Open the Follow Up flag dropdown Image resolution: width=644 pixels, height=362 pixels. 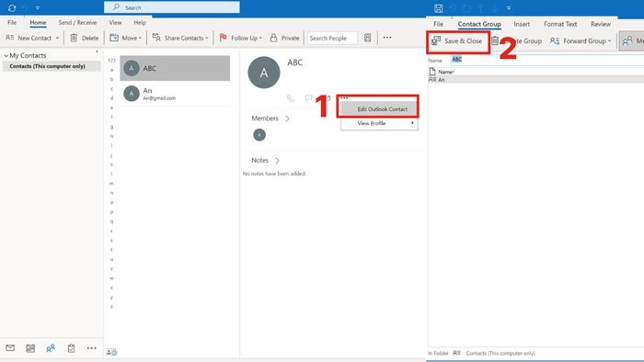241,38
